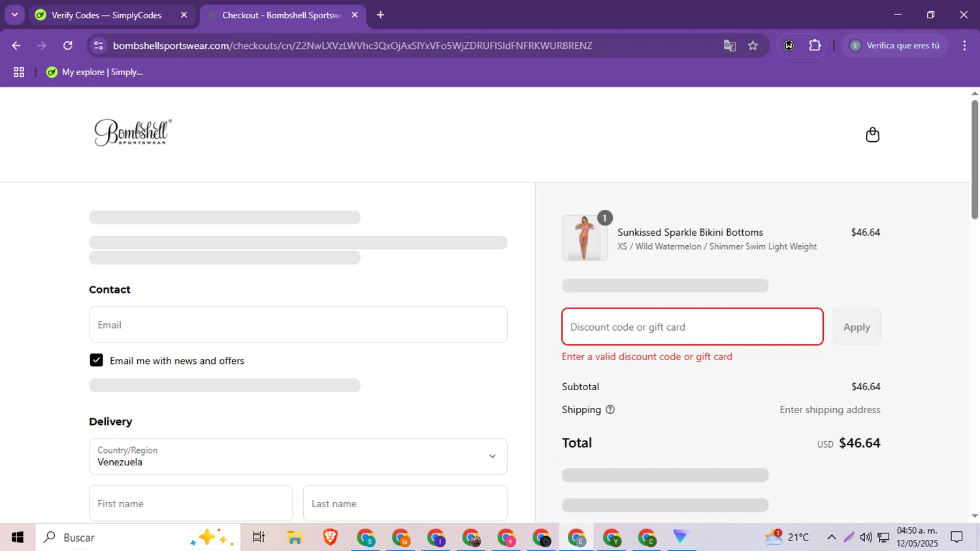Click the translate page icon

click(x=730, y=46)
